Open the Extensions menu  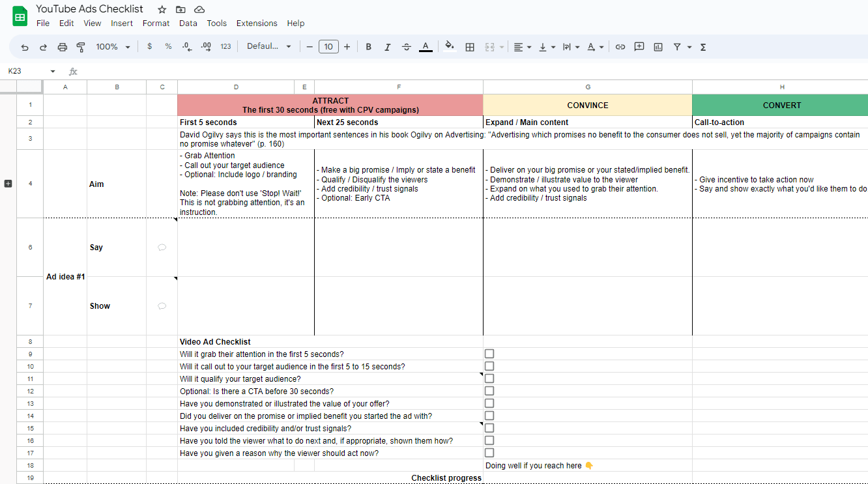257,23
